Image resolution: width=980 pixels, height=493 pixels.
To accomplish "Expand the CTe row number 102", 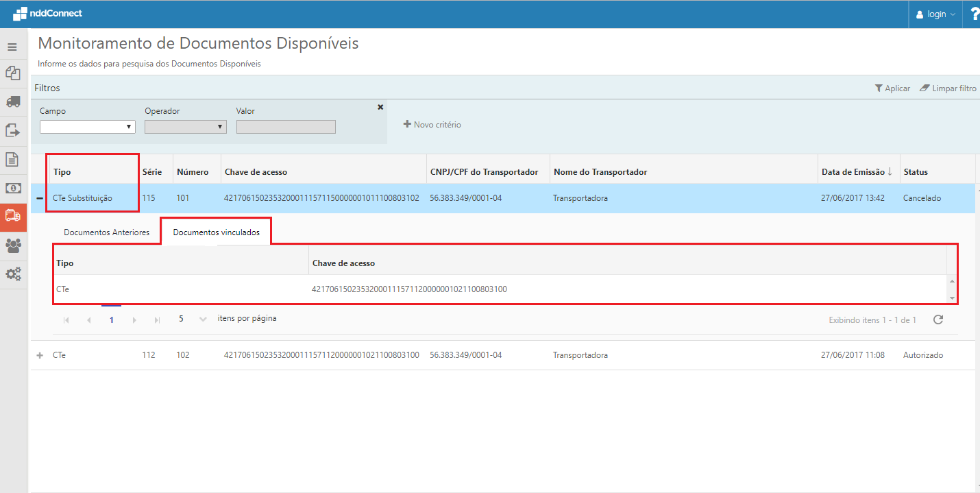I will [39, 355].
